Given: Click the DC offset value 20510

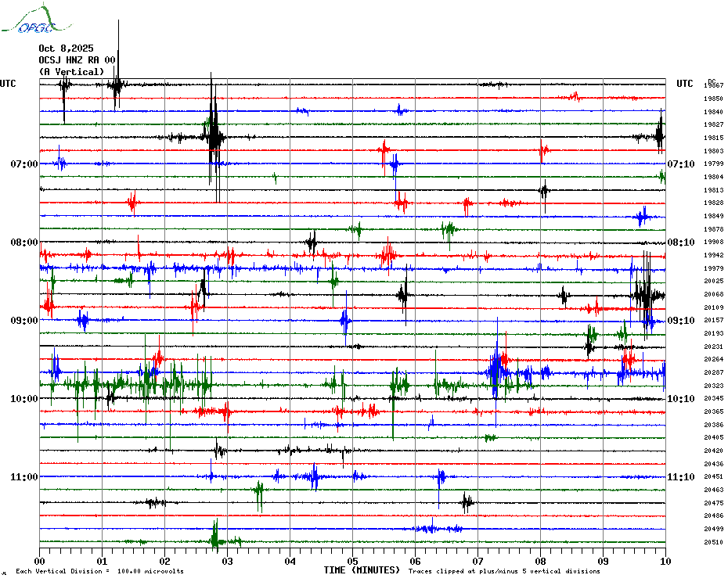Looking at the screenshot, I should (713, 542).
